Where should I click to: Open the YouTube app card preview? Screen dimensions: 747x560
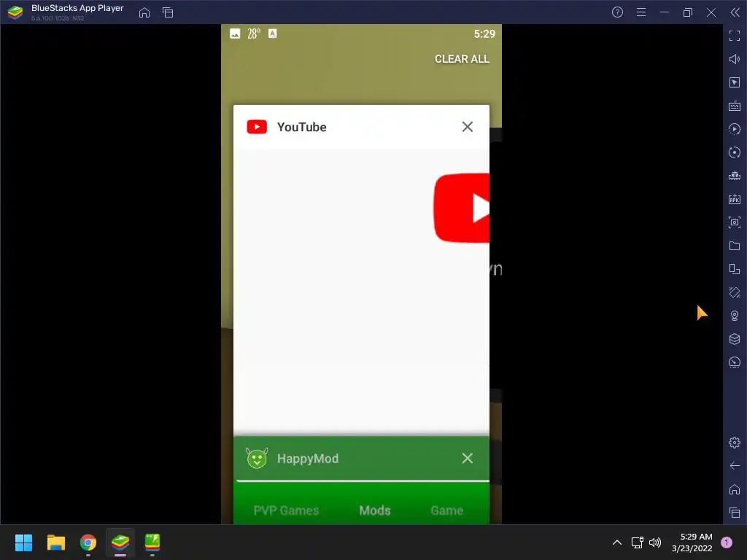(361, 290)
